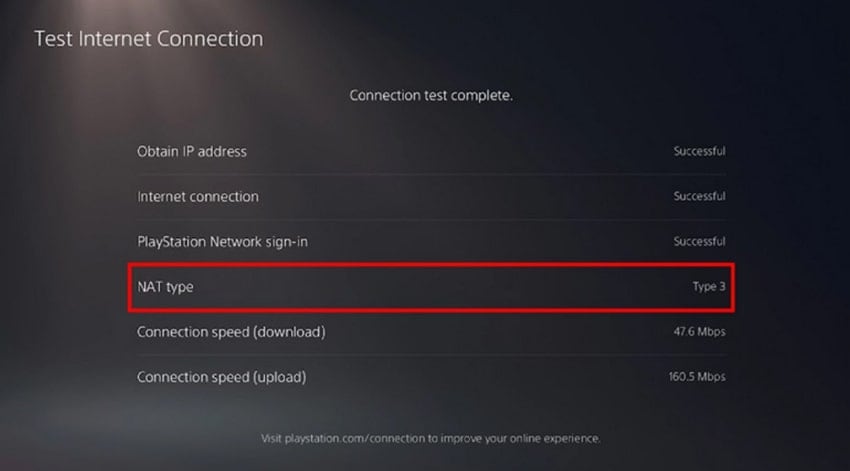Image resolution: width=850 pixels, height=471 pixels.
Task: Click the Obtain IP address label
Action: pos(191,151)
